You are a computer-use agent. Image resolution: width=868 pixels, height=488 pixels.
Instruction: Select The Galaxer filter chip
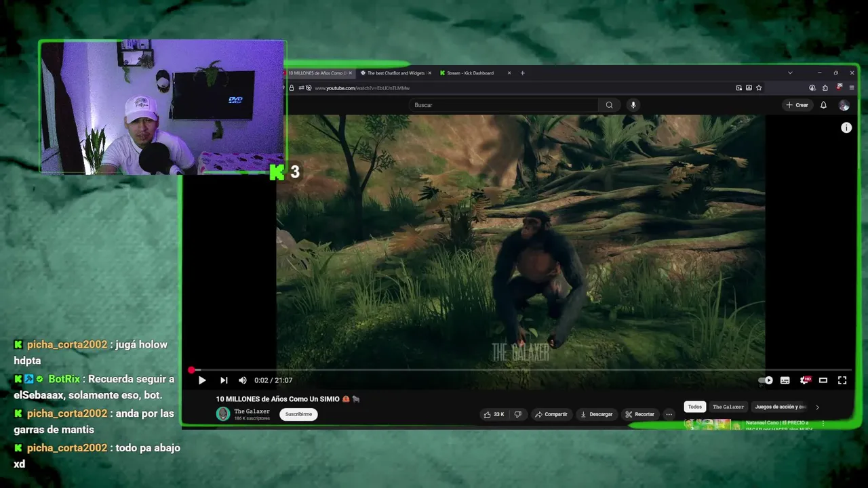pyautogui.click(x=728, y=407)
